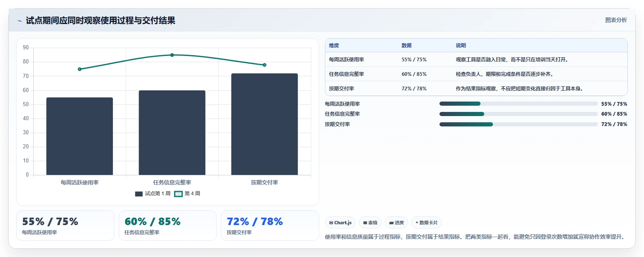This screenshot has height=257, width=644.
Task: Click 每周活跃使用率 table row label
Action: pyautogui.click(x=346, y=60)
